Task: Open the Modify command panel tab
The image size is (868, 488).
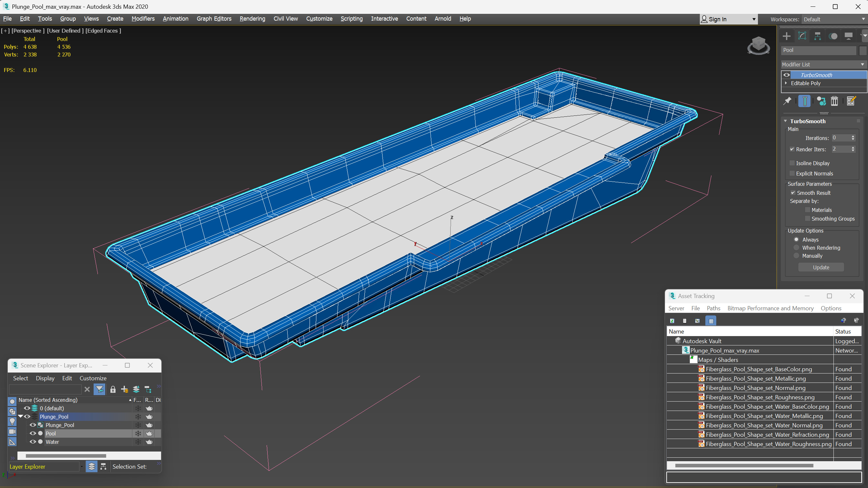Action: (x=802, y=36)
